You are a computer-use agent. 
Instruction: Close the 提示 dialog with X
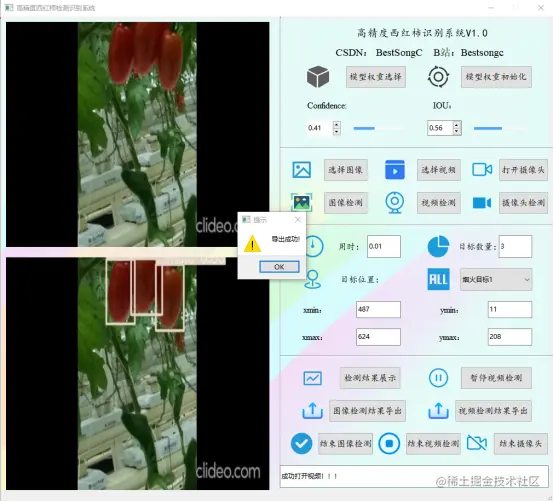coord(297,220)
